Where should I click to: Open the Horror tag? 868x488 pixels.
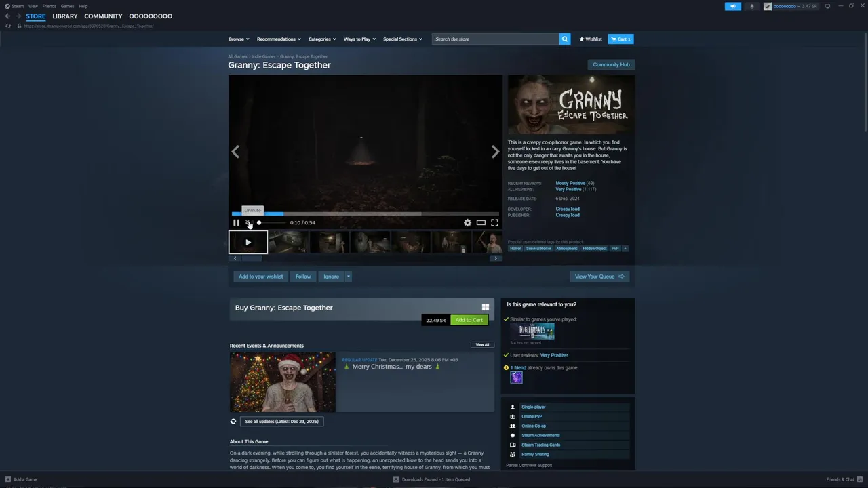click(515, 249)
